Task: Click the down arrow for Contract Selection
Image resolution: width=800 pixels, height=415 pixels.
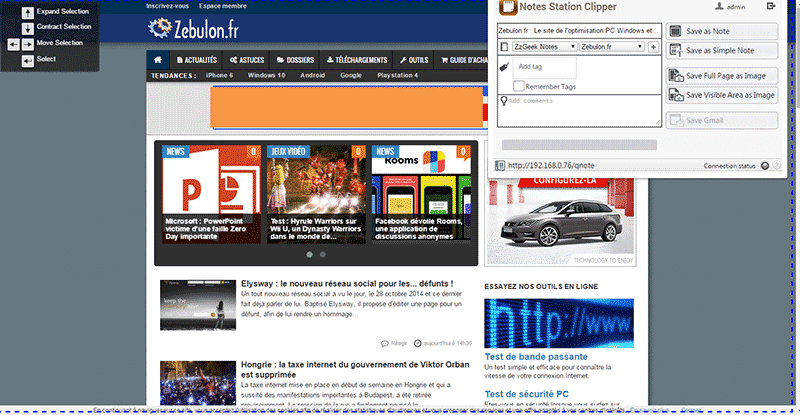Action: tap(28, 28)
